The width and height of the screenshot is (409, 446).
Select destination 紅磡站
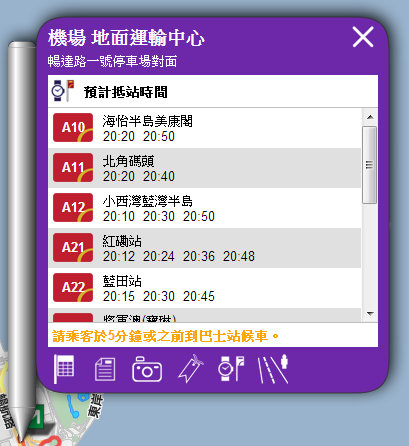[122, 241]
